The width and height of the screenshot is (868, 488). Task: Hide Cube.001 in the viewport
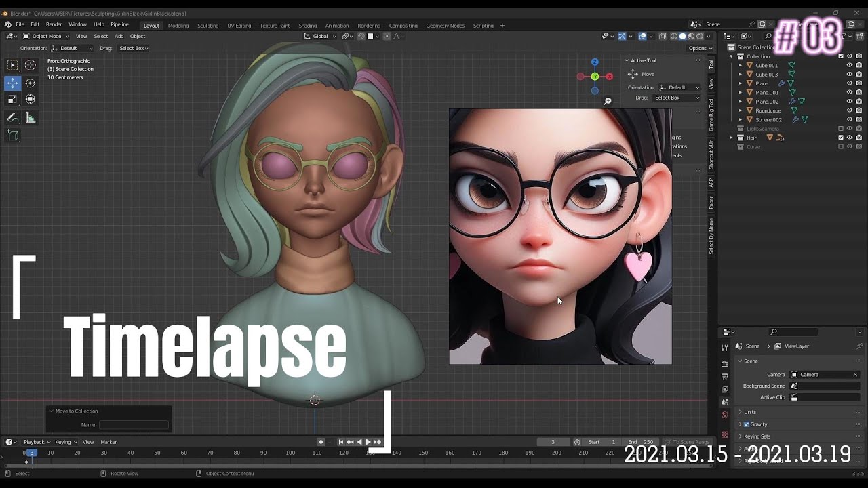850,66
